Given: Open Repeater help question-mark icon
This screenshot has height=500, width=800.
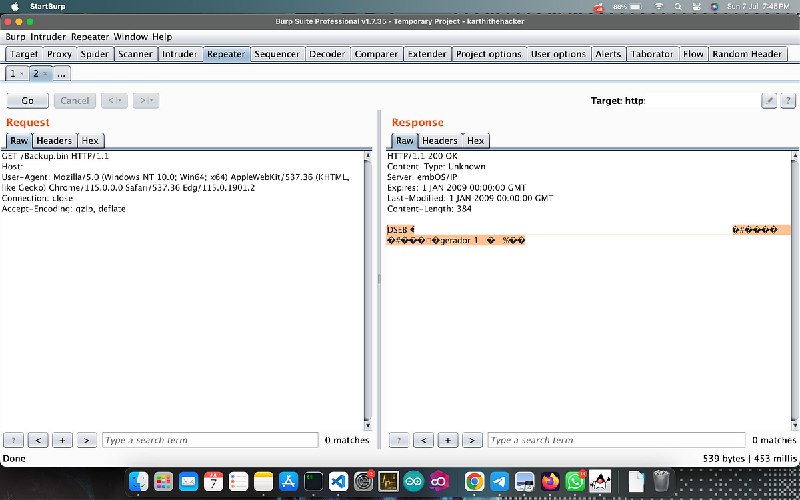Looking at the screenshot, I should tap(788, 101).
